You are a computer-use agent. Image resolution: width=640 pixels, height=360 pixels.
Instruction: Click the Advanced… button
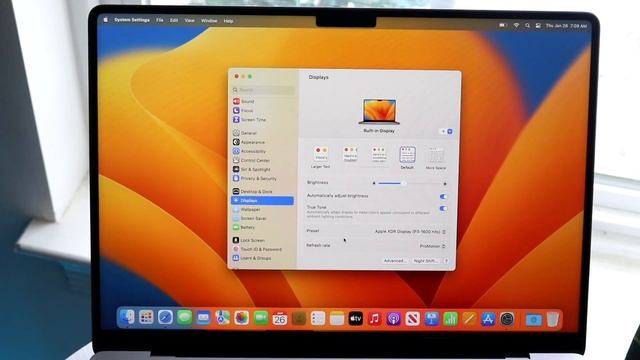pyautogui.click(x=395, y=260)
